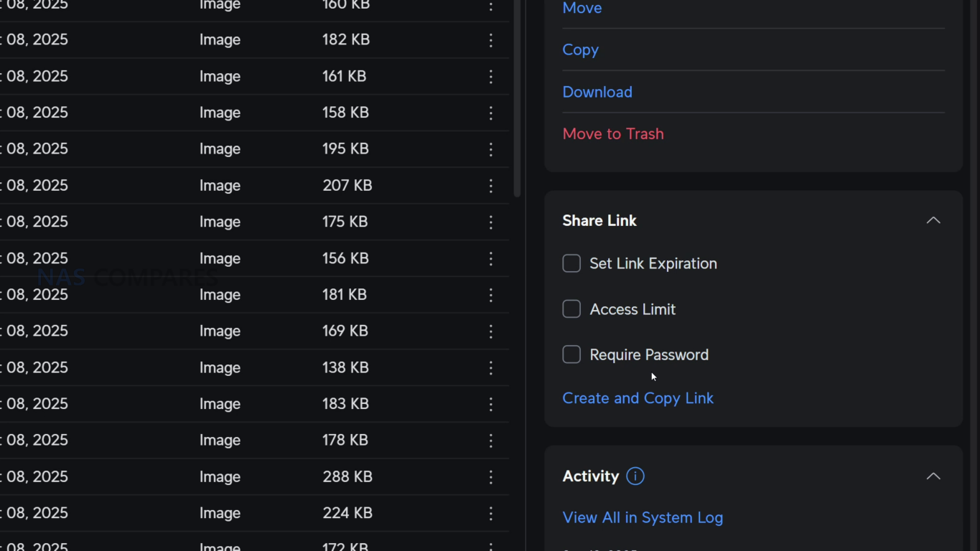
Task: Click Move to Trash
Action: coord(613,133)
